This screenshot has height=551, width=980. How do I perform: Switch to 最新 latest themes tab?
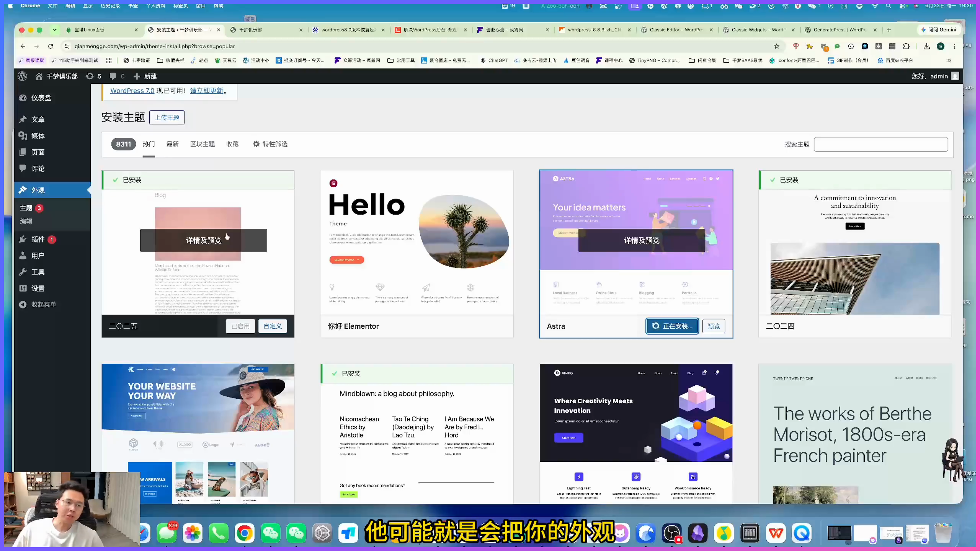(173, 144)
